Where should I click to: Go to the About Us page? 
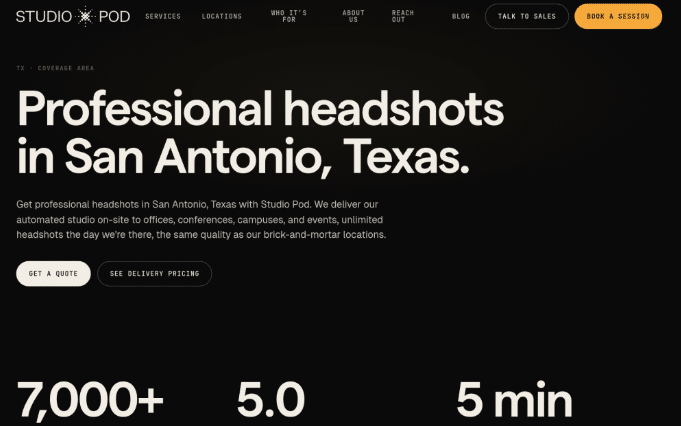(x=354, y=16)
